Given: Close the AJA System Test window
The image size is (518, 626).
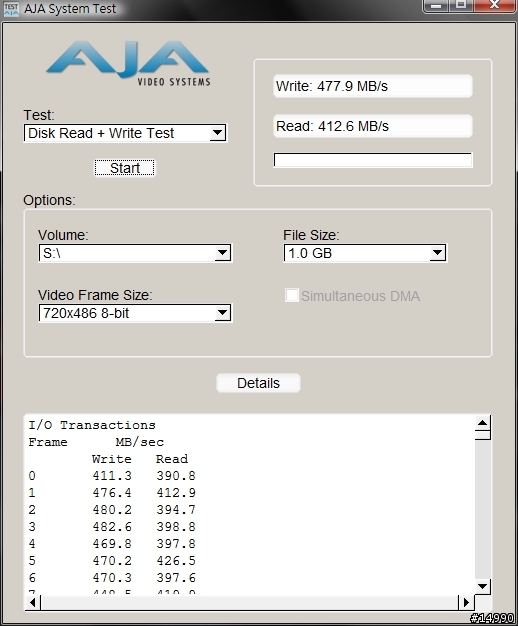Looking at the screenshot, I should coord(494,6).
